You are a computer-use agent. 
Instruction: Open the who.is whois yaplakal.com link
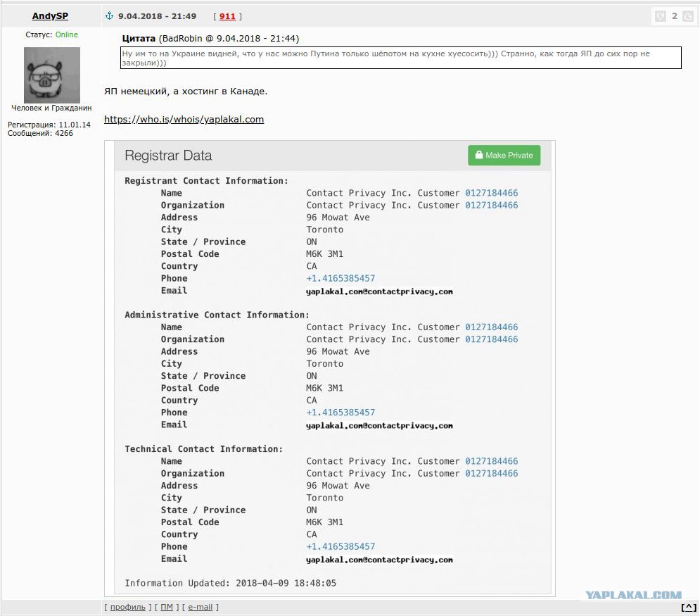coord(184,119)
